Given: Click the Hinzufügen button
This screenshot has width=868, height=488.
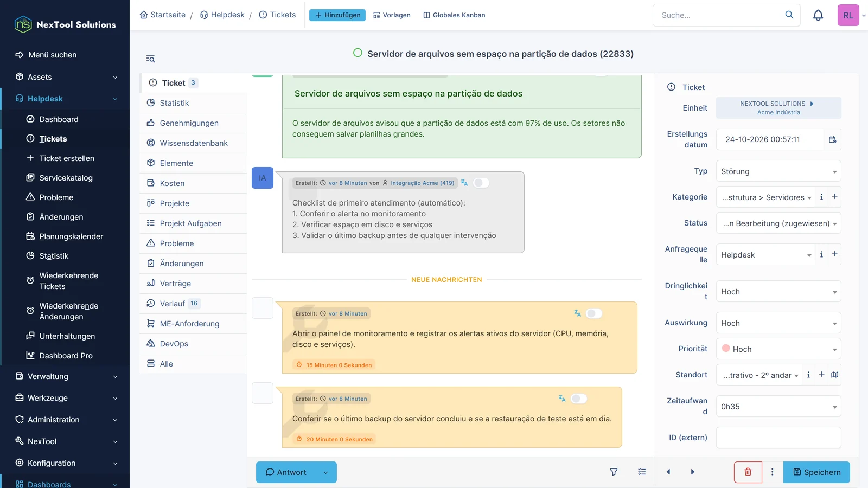Looking at the screenshot, I should click(337, 15).
